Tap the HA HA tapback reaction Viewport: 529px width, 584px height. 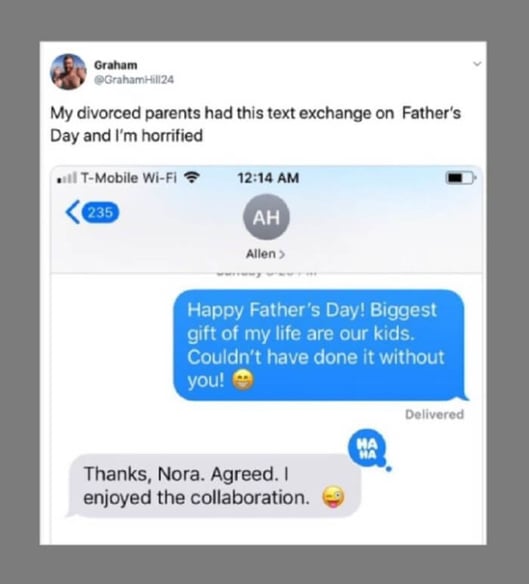pos(367,448)
